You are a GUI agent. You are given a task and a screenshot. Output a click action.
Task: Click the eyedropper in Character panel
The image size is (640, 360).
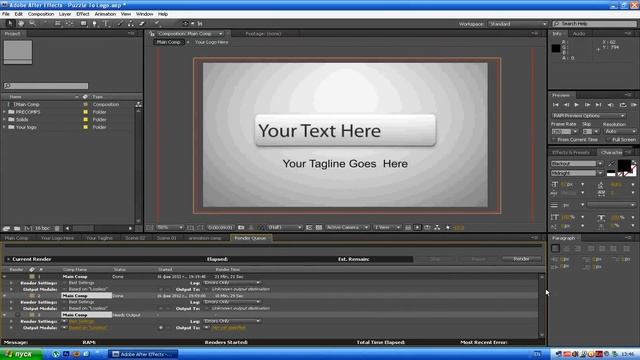coord(611,164)
